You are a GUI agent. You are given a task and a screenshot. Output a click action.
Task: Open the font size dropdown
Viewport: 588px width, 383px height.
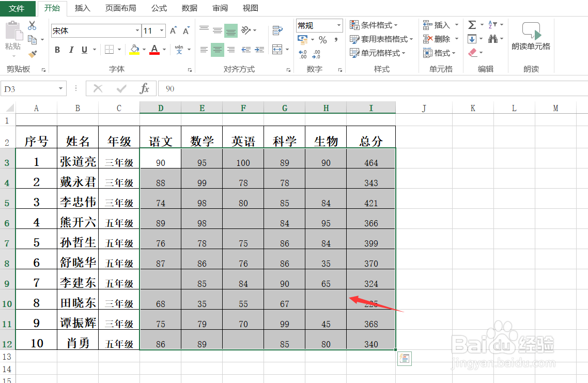(162, 31)
